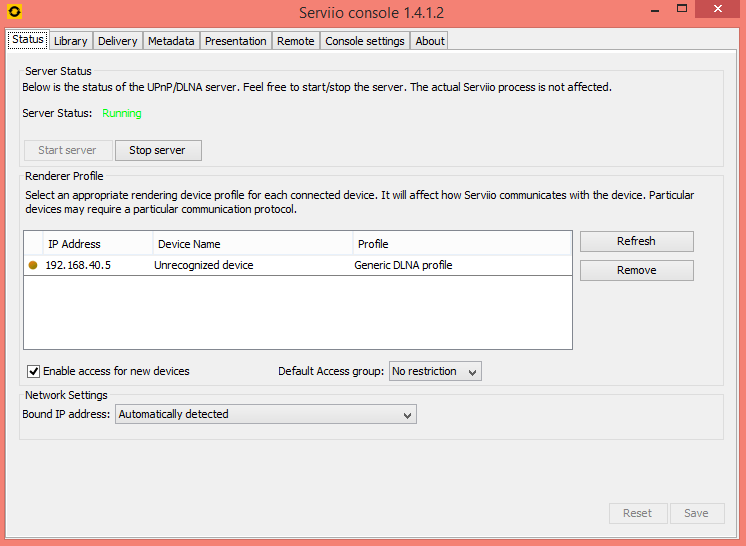The height and width of the screenshot is (546, 746).
Task: Click the Reset button
Action: [x=638, y=513]
